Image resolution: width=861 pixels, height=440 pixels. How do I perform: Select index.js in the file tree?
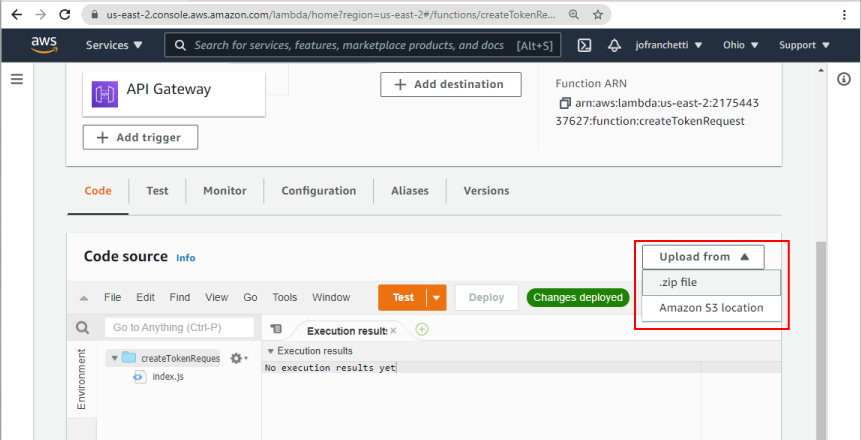coord(168,377)
